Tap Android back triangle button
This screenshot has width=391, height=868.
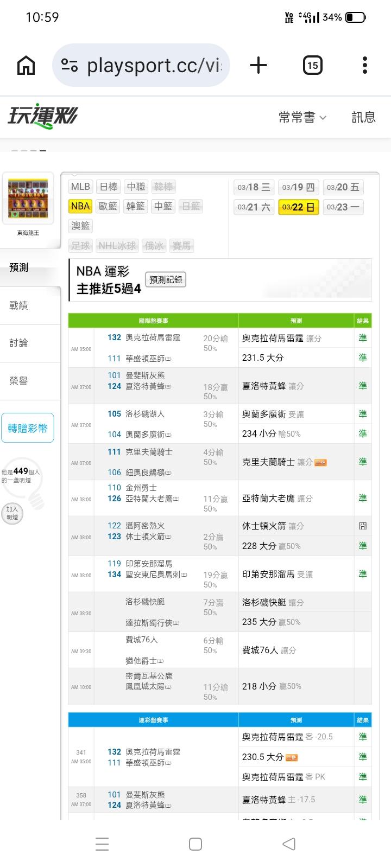[x=289, y=844]
